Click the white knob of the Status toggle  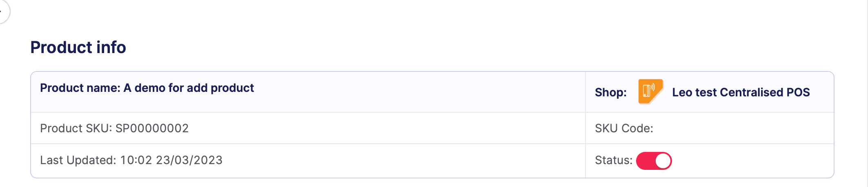(663, 160)
